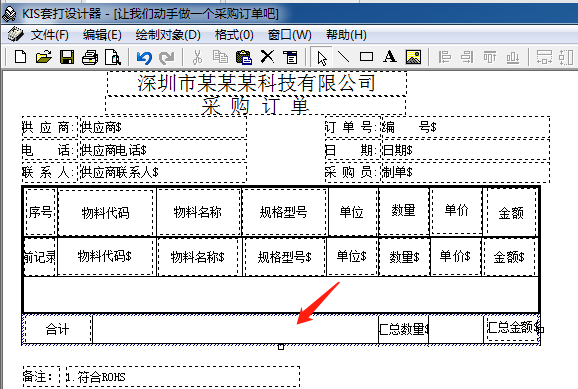Delete the selected object with X icon
578x389 pixels.
click(x=267, y=57)
